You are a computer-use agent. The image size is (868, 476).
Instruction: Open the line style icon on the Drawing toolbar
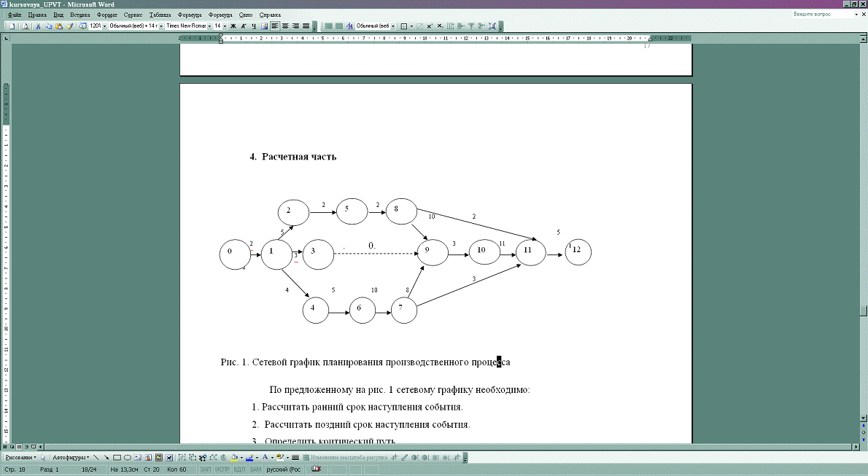[295, 458]
